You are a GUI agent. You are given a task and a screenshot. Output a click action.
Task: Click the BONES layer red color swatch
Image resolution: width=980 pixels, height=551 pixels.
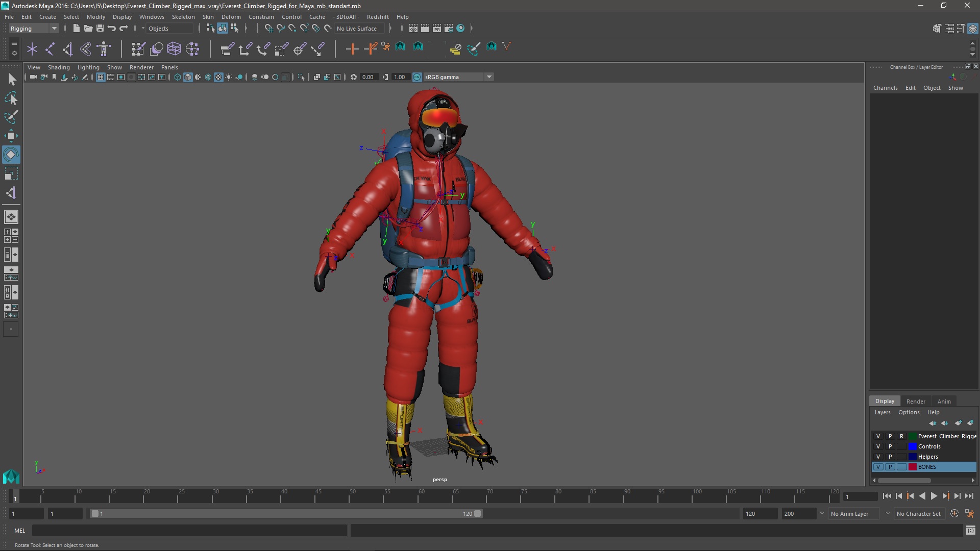[912, 467]
